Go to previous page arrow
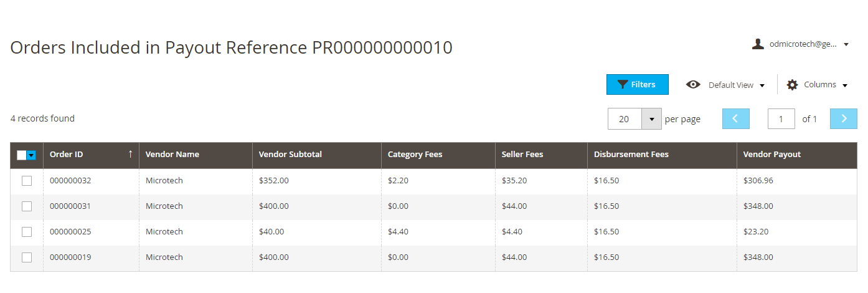The image size is (868, 293). [735, 118]
